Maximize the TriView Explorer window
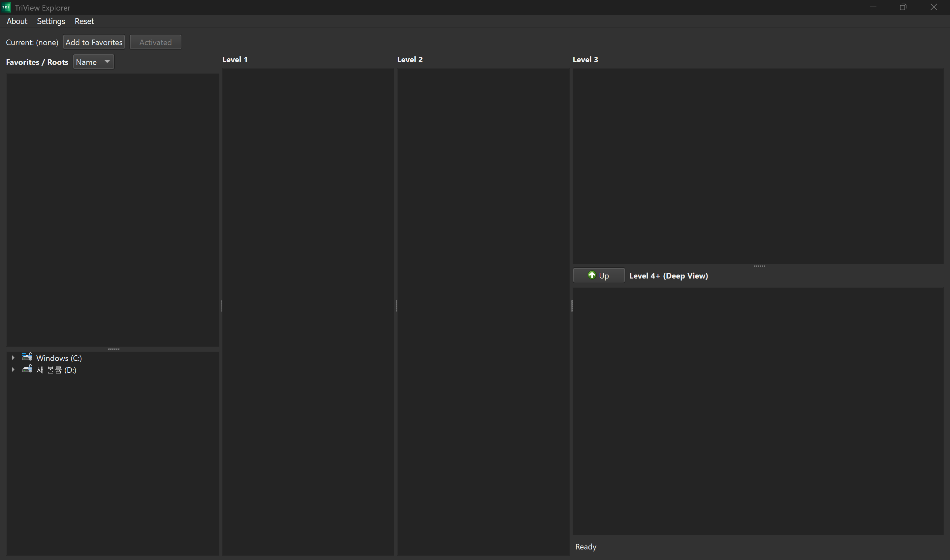950x560 pixels. (903, 7)
